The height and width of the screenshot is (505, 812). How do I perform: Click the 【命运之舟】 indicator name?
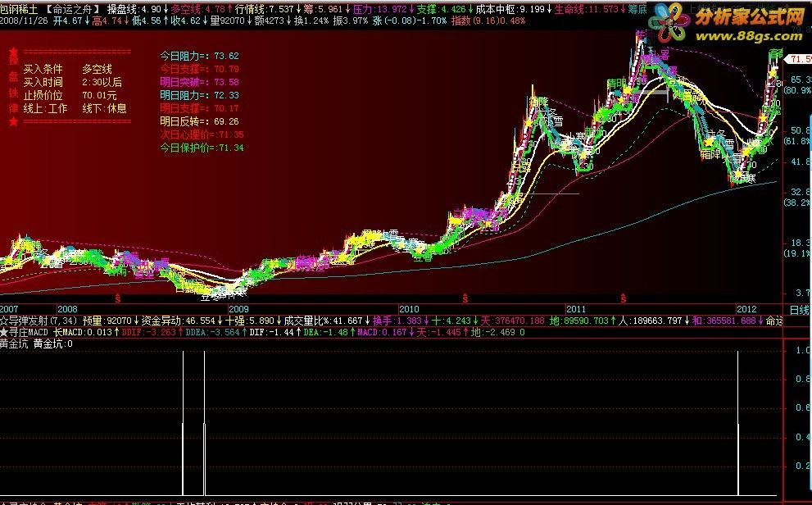tap(72, 9)
